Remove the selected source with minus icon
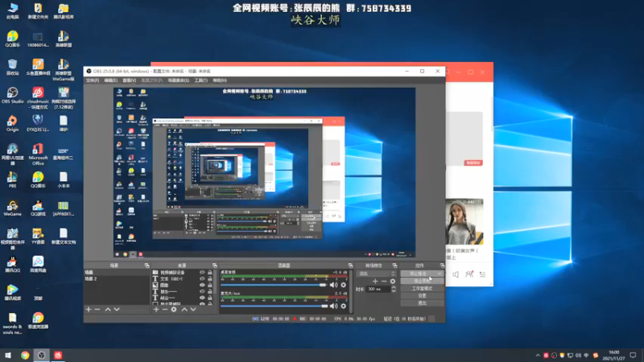 165,310
